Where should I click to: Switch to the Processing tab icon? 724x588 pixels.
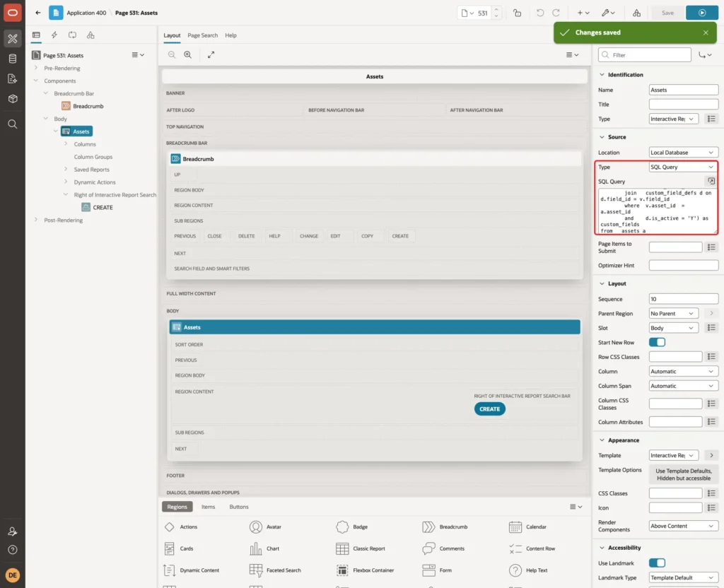pos(73,35)
